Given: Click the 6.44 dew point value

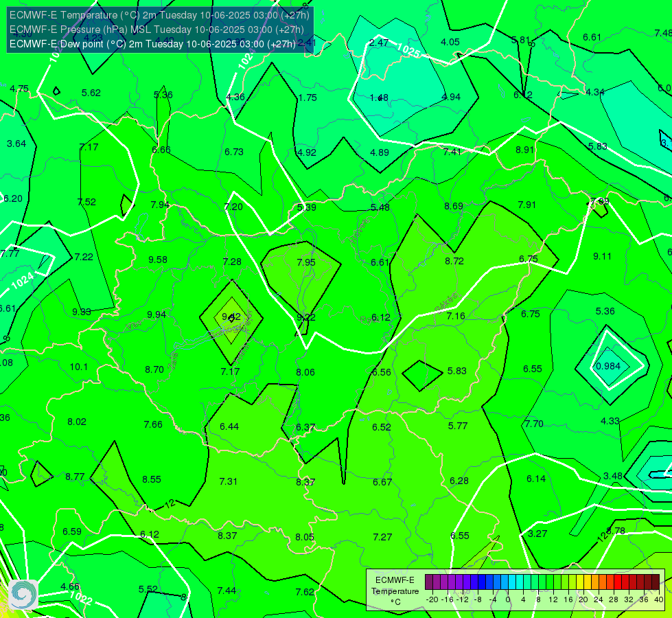Looking at the screenshot, I should pos(229,426).
